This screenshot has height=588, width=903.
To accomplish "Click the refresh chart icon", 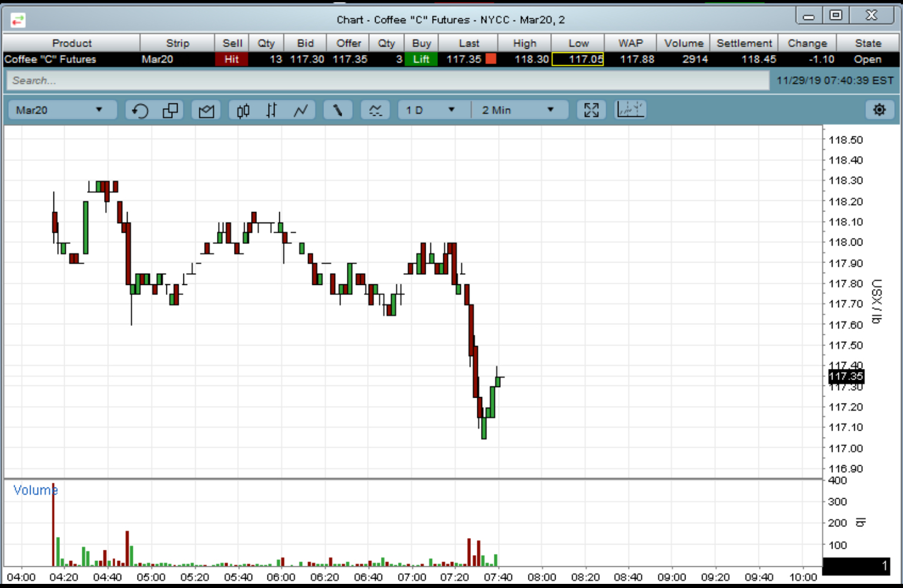I will 140,110.
